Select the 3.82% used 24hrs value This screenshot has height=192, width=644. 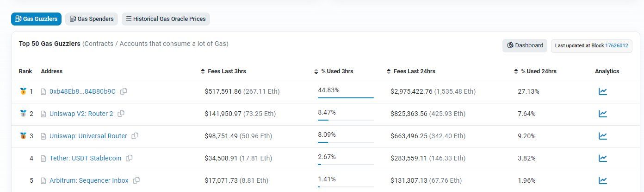pyautogui.click(x=527, y=158)
